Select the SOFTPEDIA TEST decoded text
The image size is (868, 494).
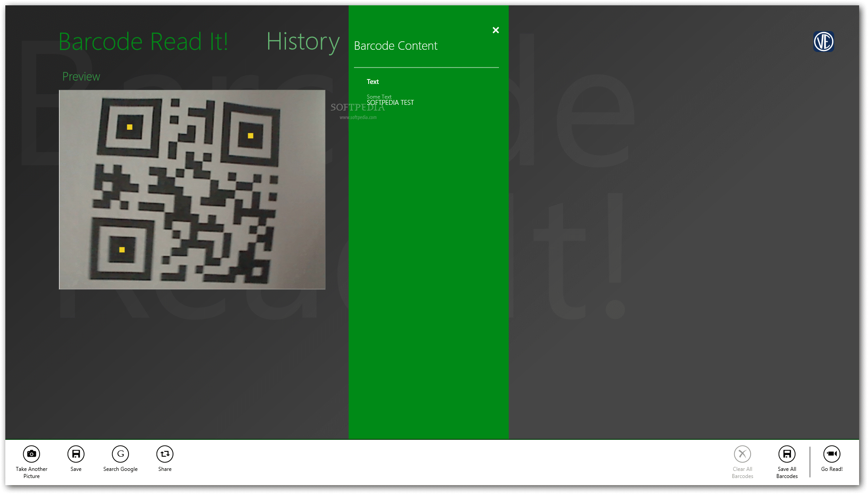pos(390,103)
